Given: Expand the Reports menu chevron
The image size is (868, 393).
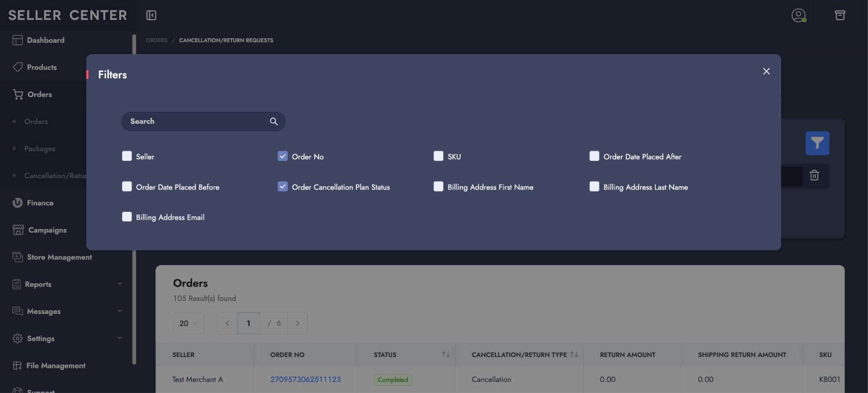Looking at the screenshot, I should tap(120, 284).
